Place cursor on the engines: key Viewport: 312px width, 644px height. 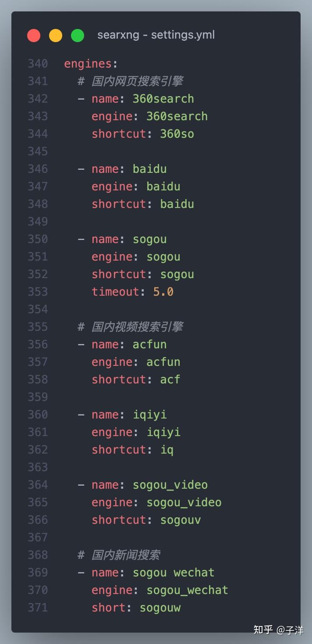[x=91, y=64]
